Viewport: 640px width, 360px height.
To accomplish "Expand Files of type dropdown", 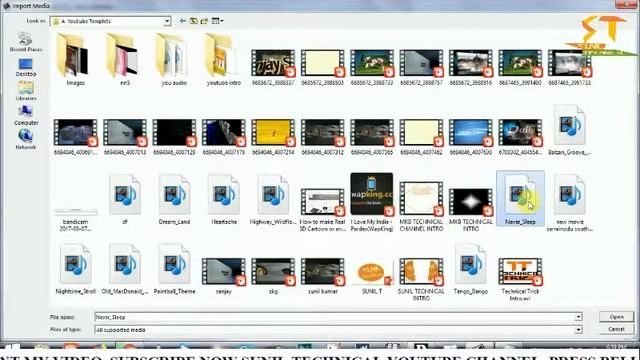I will [578, 330].
